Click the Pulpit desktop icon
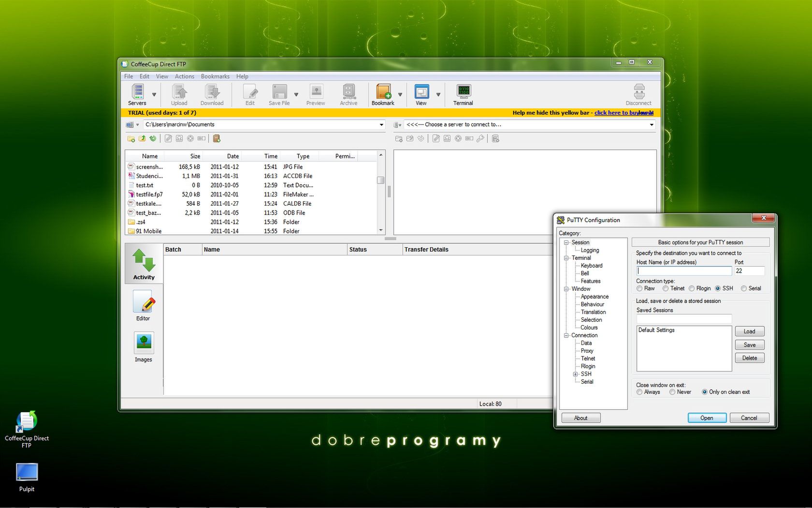This screenshot has height=508, width=812. coord(27,477)
